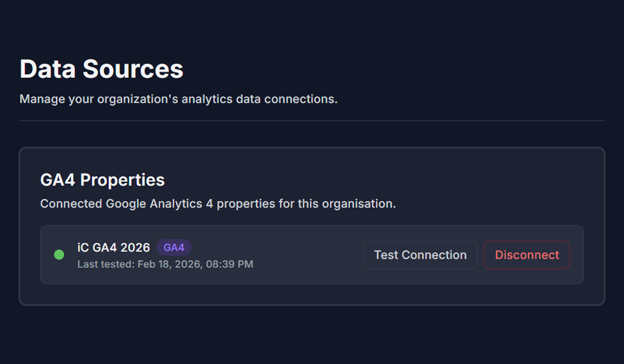Click the purple GA4 badge

tap(174, 248)
